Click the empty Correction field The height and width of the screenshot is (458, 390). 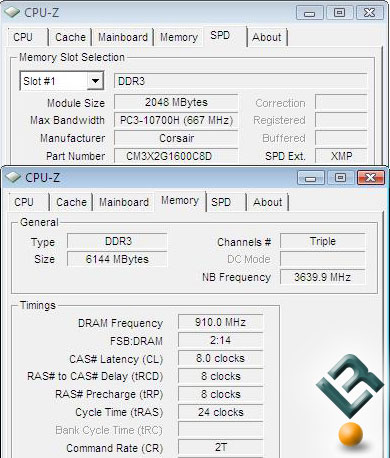(x=341, y=102)
